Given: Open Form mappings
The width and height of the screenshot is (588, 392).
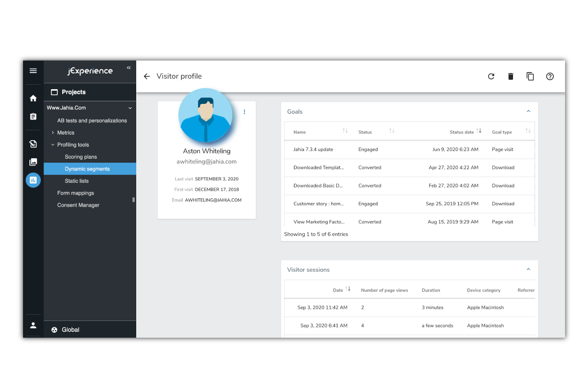Looking at the screenshot, I should tap(75, 193).
